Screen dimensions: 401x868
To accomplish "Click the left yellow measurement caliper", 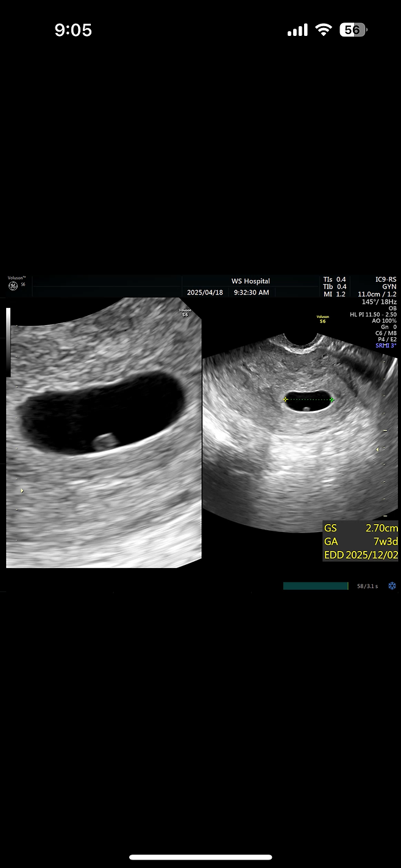I will 285,399.
